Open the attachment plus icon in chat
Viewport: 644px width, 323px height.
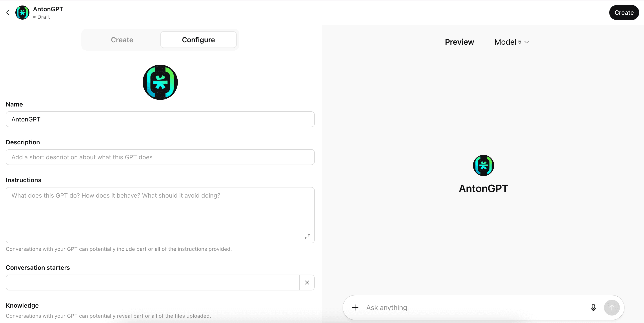pyautogui.click(x=355, y=307)
